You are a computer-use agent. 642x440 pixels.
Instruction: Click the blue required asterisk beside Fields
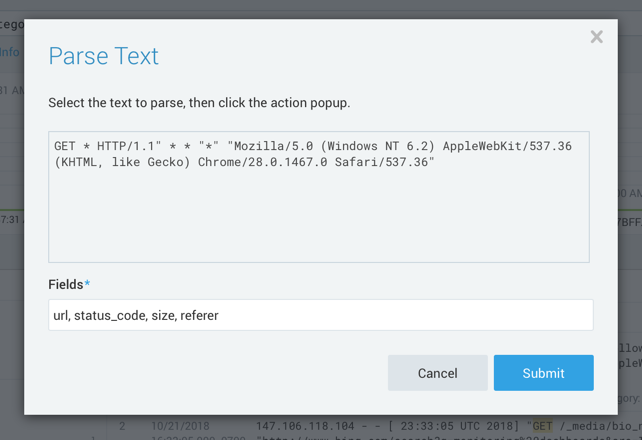pos(87,284)
